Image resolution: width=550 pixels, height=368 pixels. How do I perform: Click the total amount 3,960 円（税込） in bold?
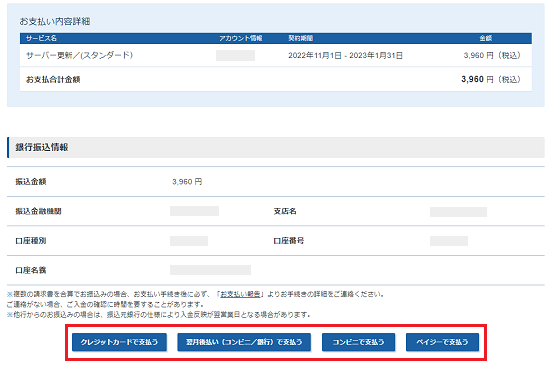tap(491, 79)
